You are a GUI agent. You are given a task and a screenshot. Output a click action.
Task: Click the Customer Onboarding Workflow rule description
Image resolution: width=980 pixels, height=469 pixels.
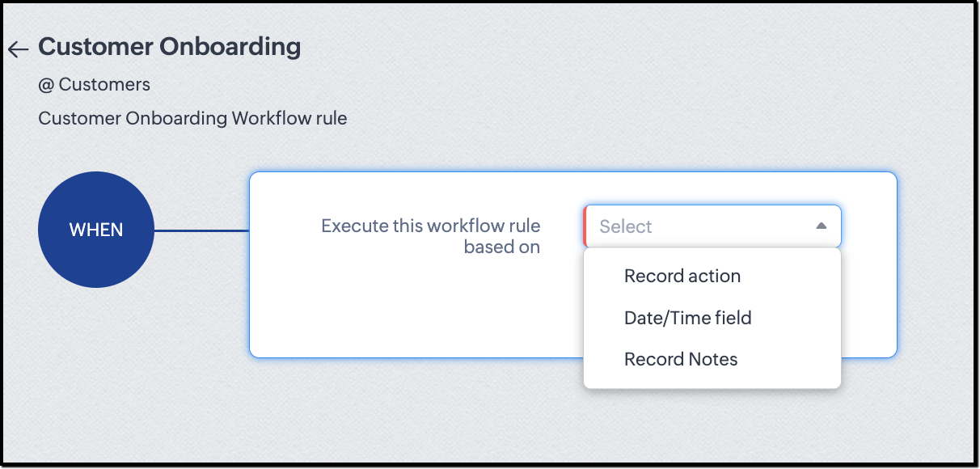(x=192, y=118)
